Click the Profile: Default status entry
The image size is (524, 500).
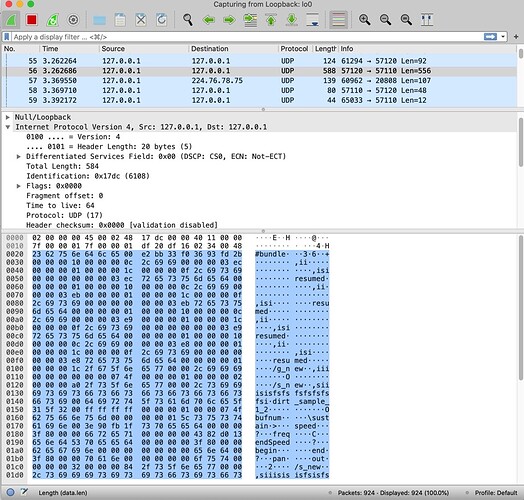(496, 493)
